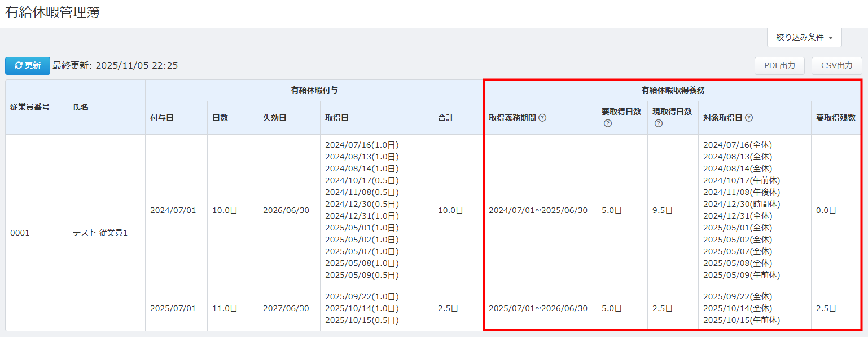Select the 有給休暇取得義務 group header
The width and height of the screenshot is (868, 337).
tap(672, 90)
